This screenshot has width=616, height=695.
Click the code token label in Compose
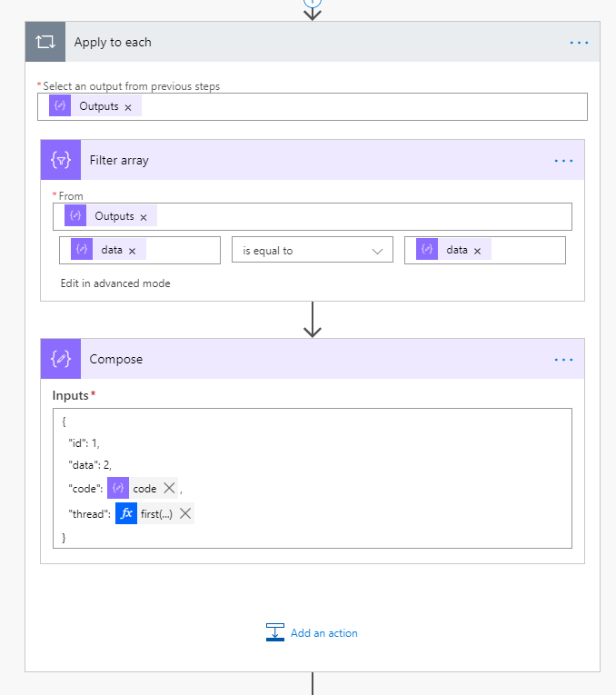[x=144, y=489]
